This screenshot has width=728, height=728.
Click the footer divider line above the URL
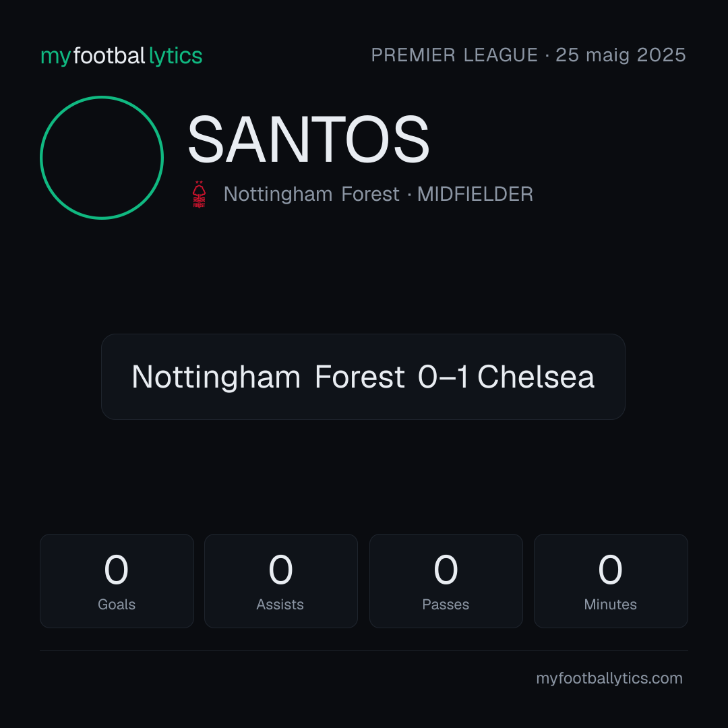364,651
